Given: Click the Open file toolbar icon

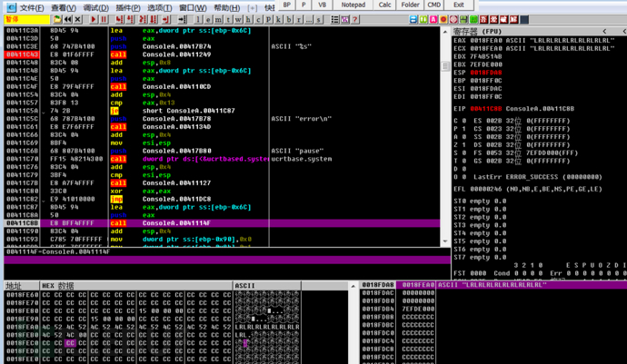Looking at the screenshot, I should coord(56,19).
